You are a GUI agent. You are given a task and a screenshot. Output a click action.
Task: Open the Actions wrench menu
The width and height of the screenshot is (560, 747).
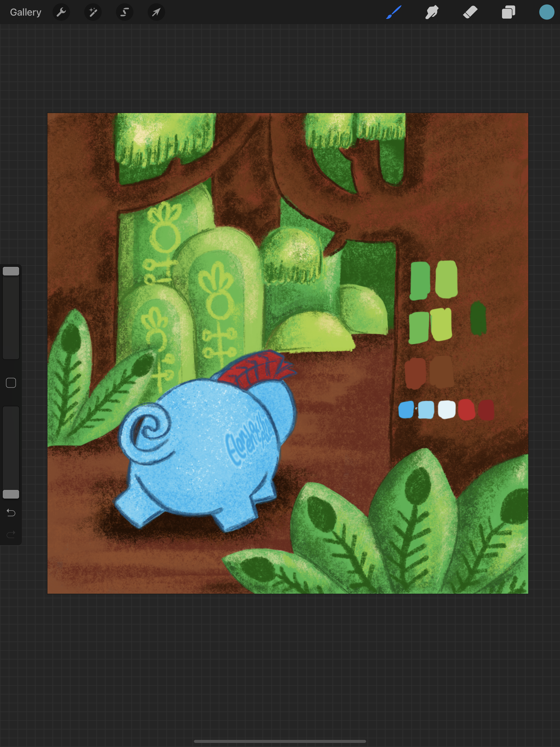[61, 12]
